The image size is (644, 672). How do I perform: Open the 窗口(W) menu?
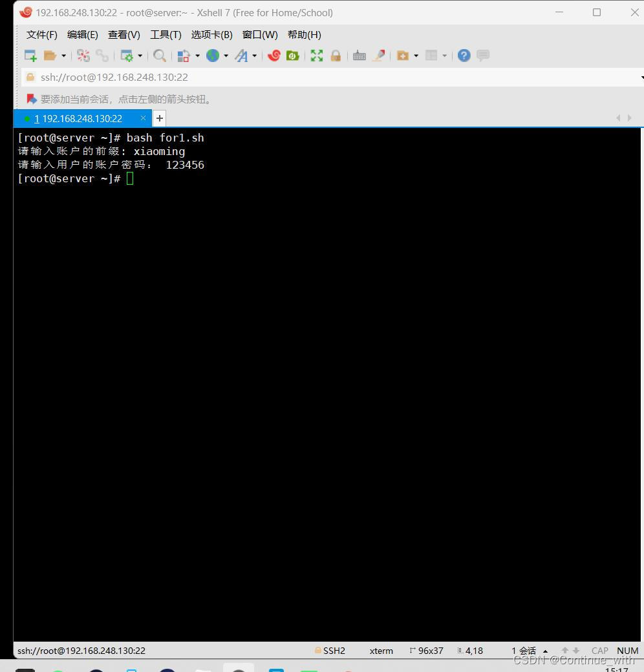pyautogui.click(x=260, y=35)
